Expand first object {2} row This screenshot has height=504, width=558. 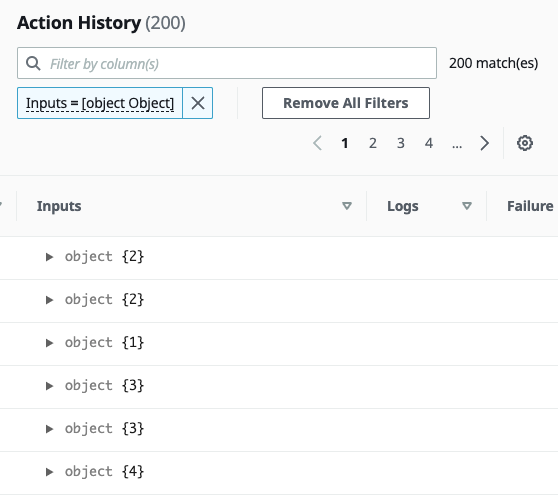coord(49,257)
